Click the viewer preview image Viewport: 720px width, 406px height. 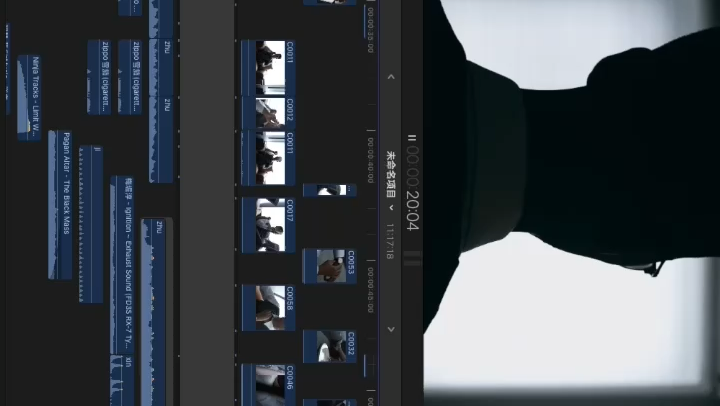572,203
